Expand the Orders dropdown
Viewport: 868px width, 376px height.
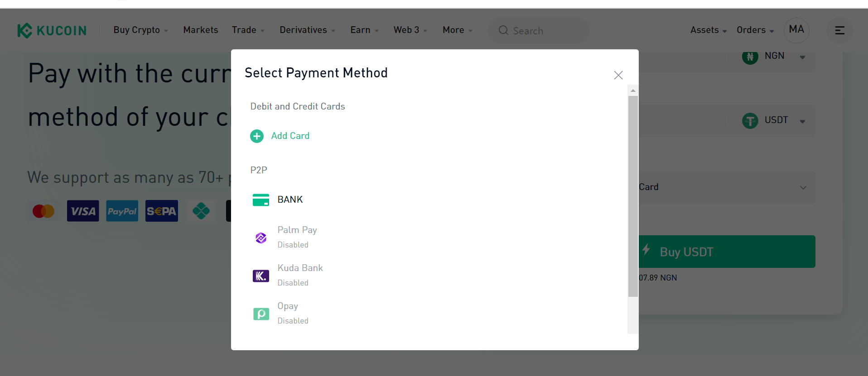tap(755, 30)
